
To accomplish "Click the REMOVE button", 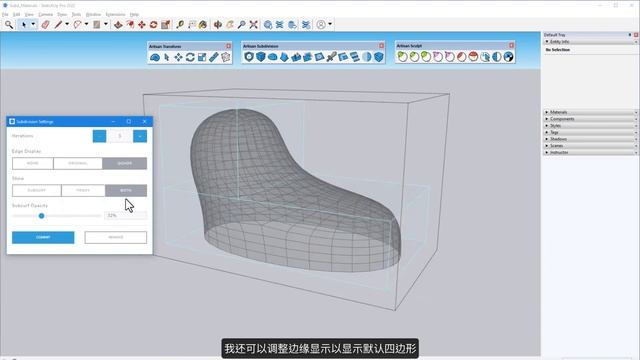I will [x=116, y=238].
